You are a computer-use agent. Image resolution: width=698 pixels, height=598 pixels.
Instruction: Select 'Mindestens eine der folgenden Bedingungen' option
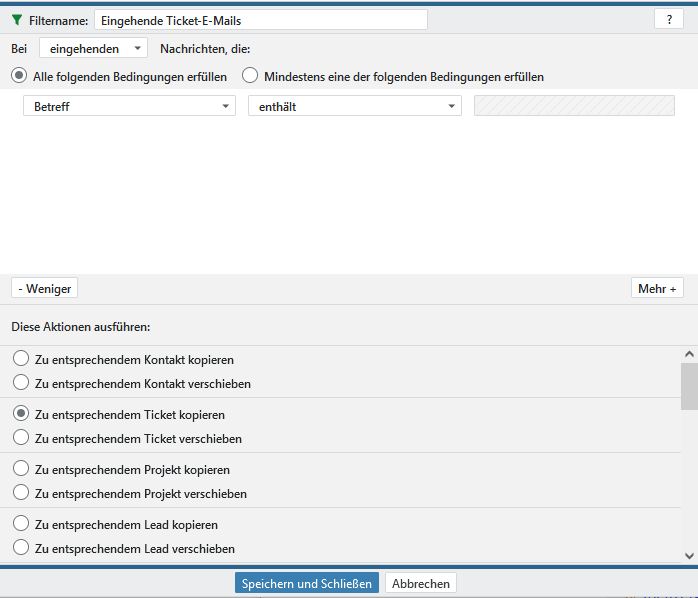[x=250, y=76]
